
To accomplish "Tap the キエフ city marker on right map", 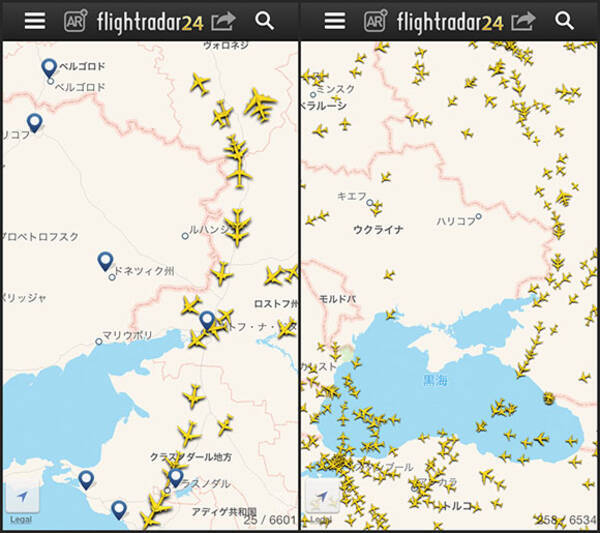I will (x=370, y=202).
